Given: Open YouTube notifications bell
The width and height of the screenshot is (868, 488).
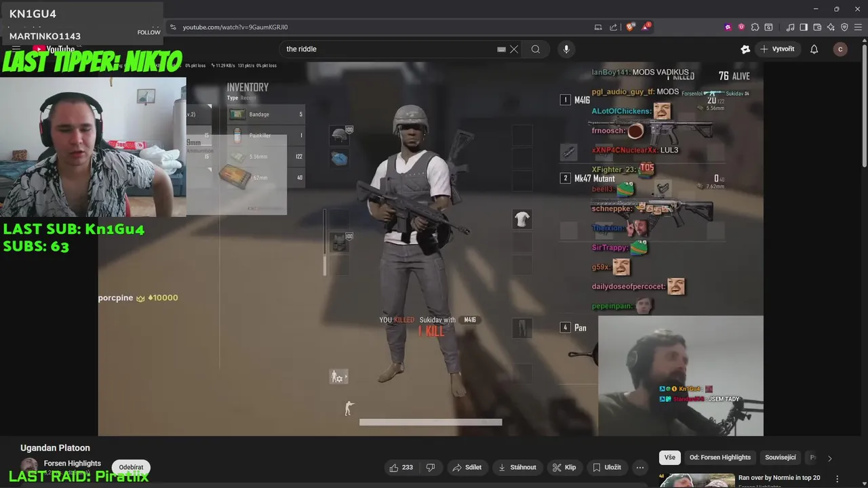Looking at the screenshot, I should coord(814,49).
